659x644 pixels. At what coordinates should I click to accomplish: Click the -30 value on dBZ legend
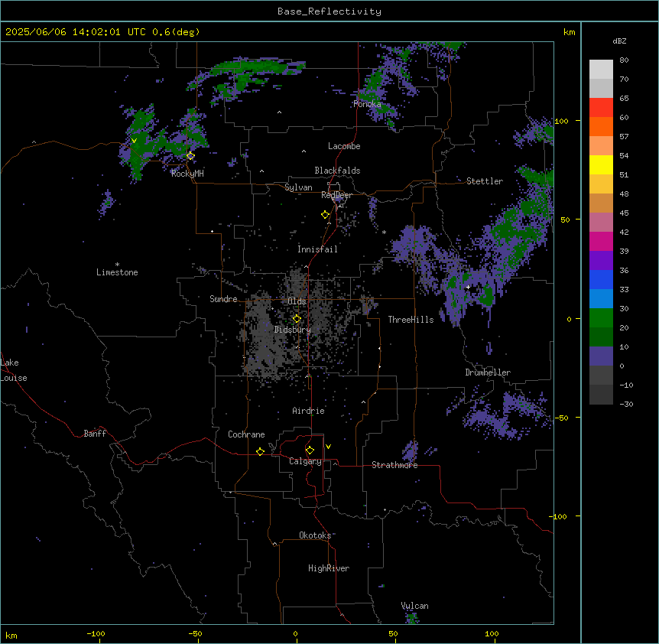(627, 404)
